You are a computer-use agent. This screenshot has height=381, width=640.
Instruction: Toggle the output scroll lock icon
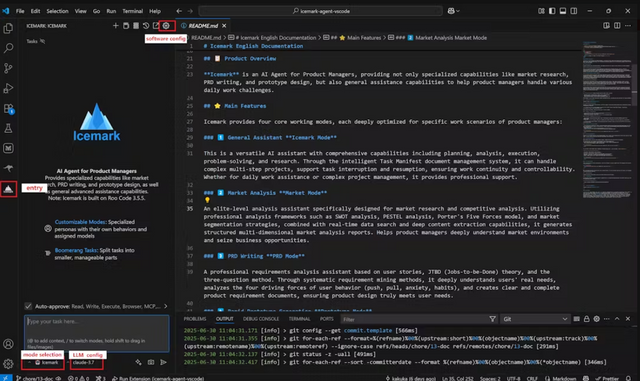click(x=587, y=319)
